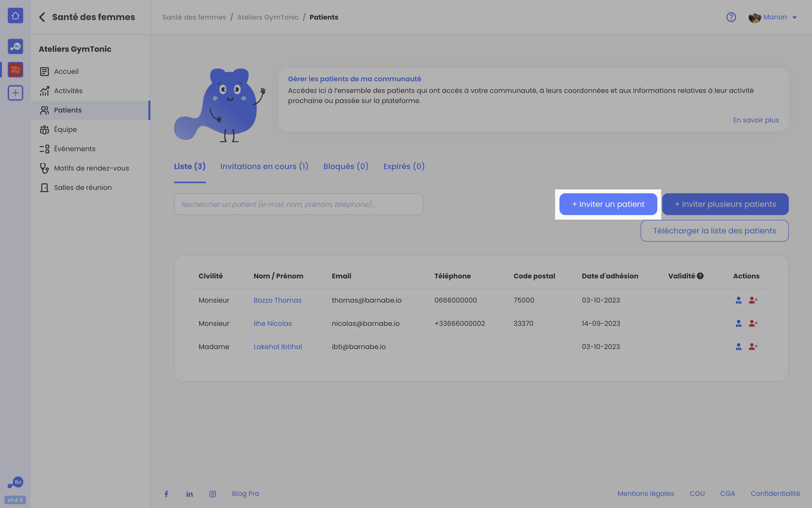Open the help question mark icon
Screen dimensions: 812x508
click(x=731, y=17)
